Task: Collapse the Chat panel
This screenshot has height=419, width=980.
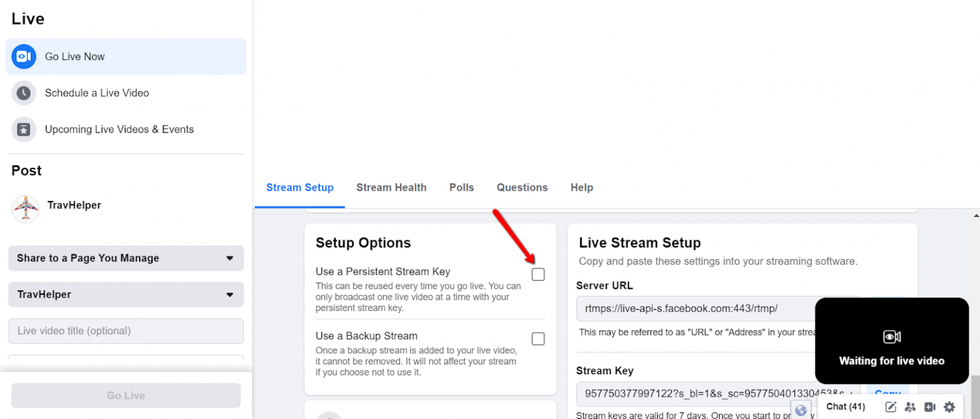Action: click(x=845, y=406)
